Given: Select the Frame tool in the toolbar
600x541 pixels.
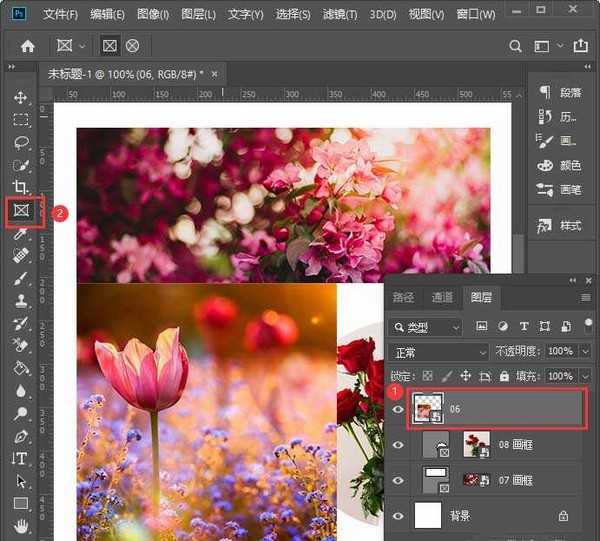Looking at the screenshot, I should (21, 211).
